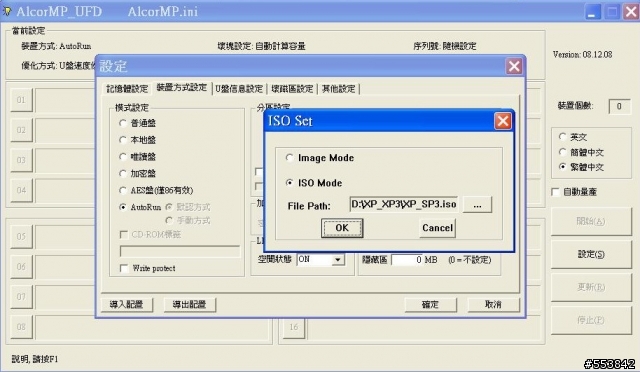Viewport: 640px width, 372px height.
Task: Cancel the ISO Set dialog
Action: point(437,228)
